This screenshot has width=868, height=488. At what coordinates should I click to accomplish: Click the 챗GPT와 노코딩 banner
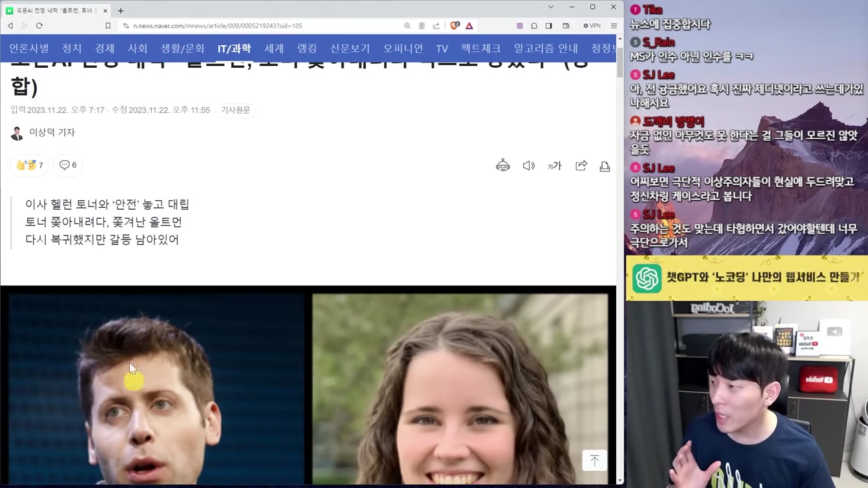[747, 278]
